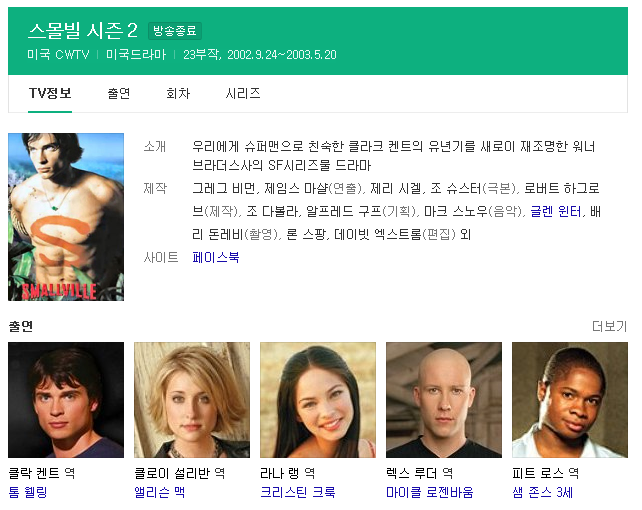Image resolution: width=642 pixels, height=510 pixels.
Task: Select the 시리즈 tab
Action: point(243,94)
